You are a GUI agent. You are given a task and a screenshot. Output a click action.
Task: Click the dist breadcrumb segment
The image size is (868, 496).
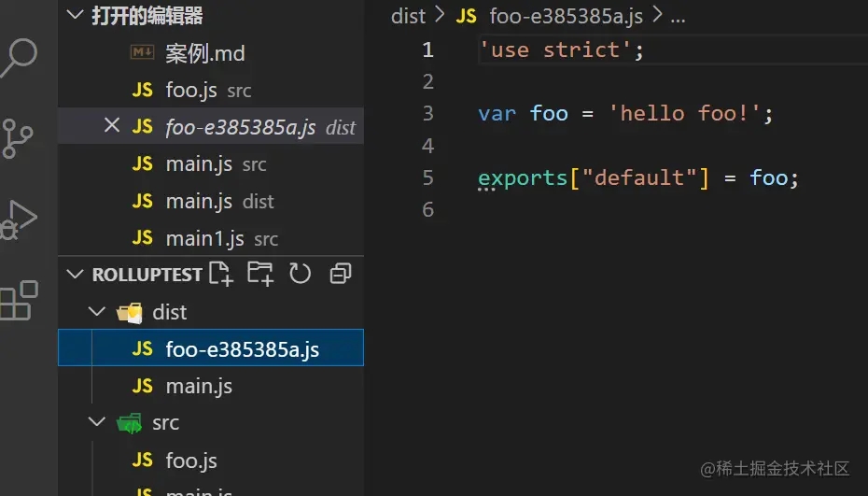[408, 16]
